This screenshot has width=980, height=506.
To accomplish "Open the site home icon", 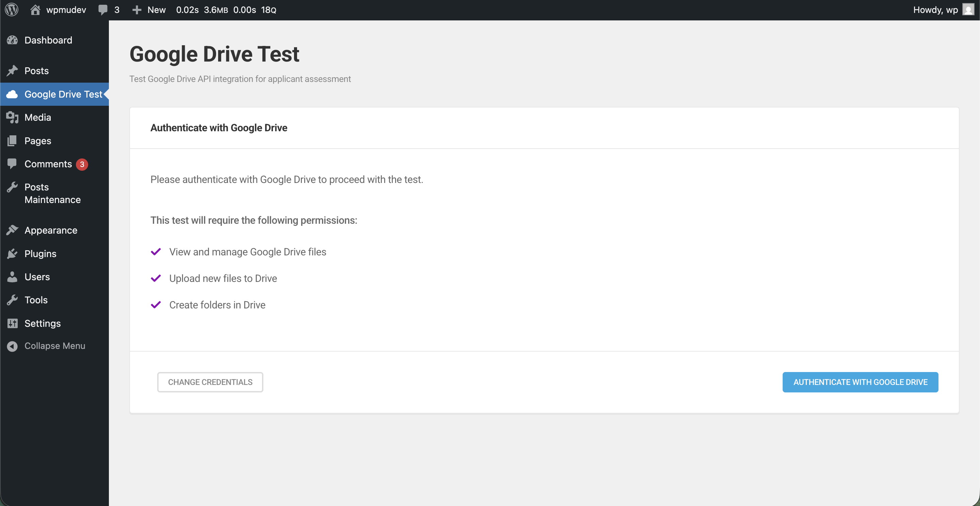I will coord(35,10).
